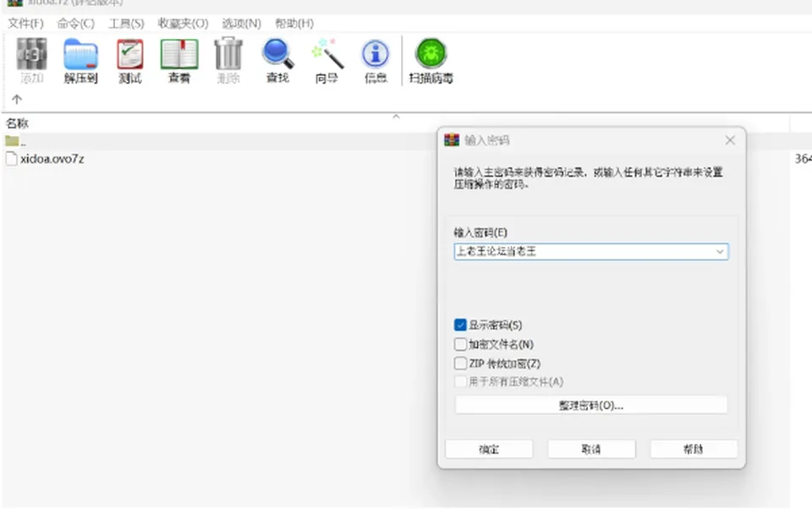Viewport: 812px width, 509px height.
Task: Open the Find (查找) magnifier icon
Action: (x=277, y=60)
